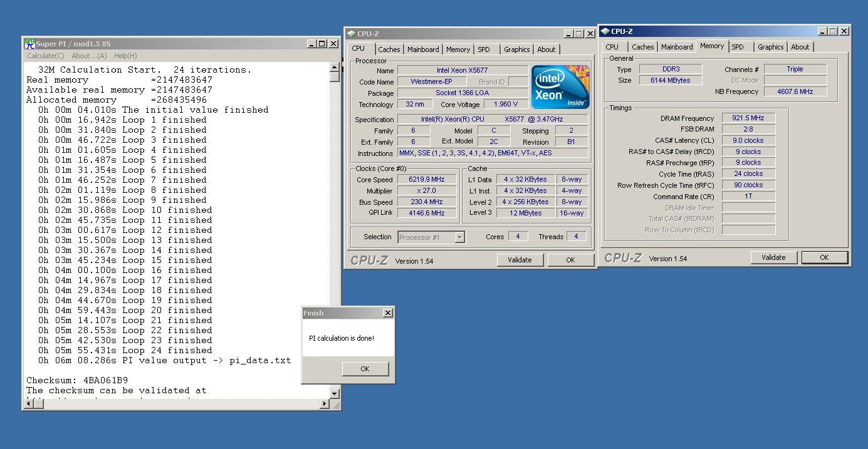Click Code Name value Westmere-EP

tap(431, 81)
